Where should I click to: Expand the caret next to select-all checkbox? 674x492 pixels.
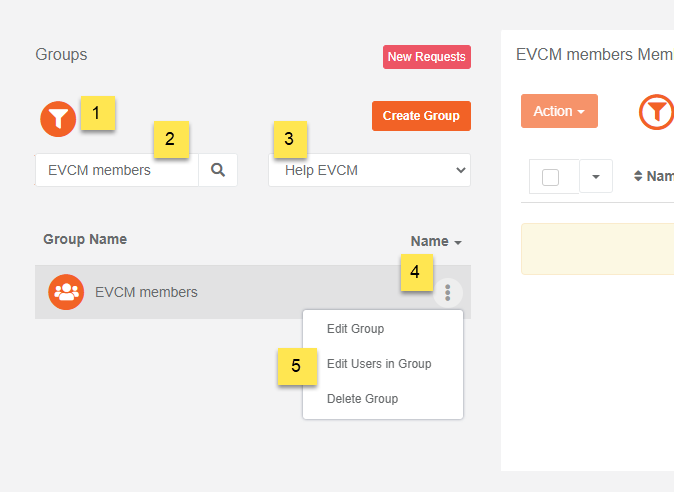pos(596,177)
